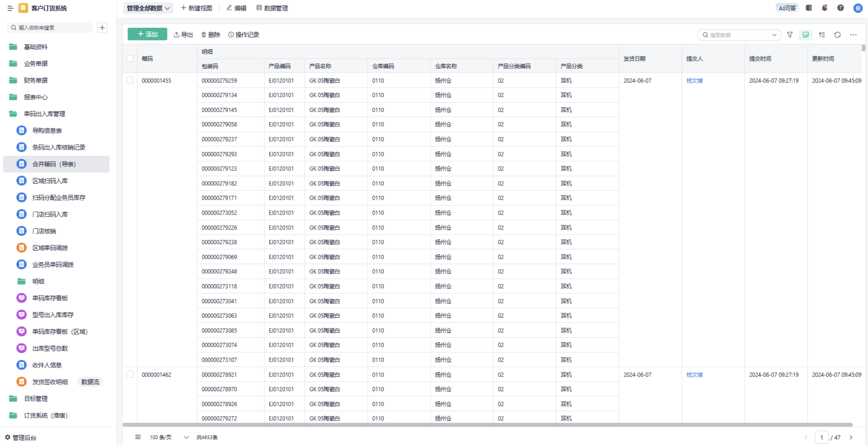Screen dimensions: 868x445
Task: Click the sort fields icon
Action: pyautogui.click(x=822, y=35)
